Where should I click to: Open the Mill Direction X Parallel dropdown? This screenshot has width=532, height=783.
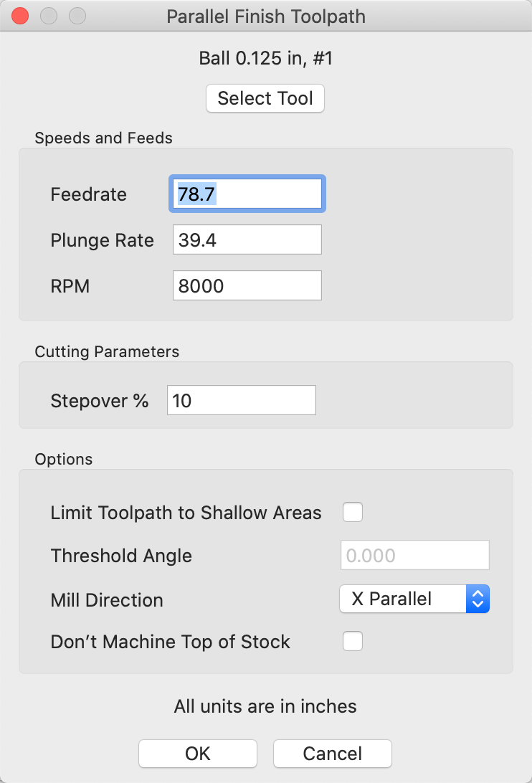click(x=414, y=599)
